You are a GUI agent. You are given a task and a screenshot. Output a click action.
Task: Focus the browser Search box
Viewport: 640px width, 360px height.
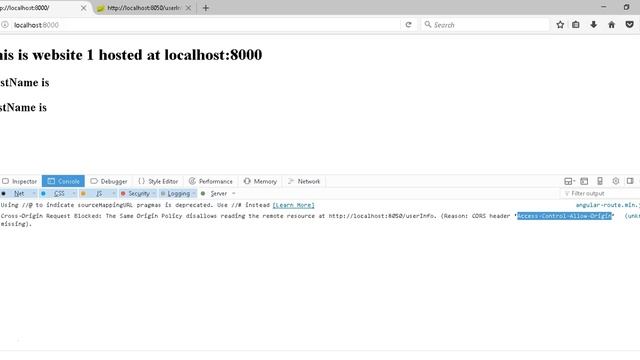pyautogui.click(x=486, y=25)
